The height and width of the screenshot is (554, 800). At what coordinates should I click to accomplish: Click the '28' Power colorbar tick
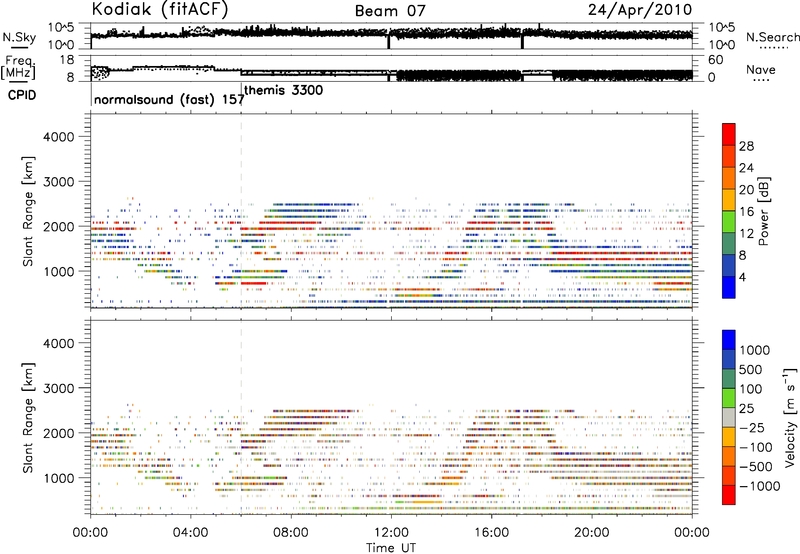[x=746, y=146]
